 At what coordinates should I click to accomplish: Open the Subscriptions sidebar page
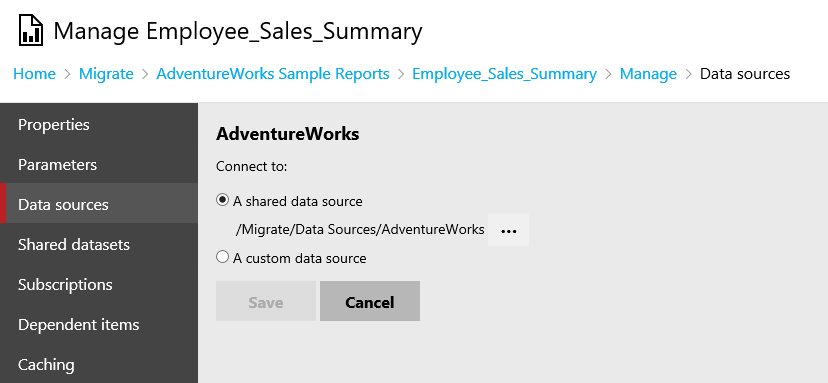(99, 284)
